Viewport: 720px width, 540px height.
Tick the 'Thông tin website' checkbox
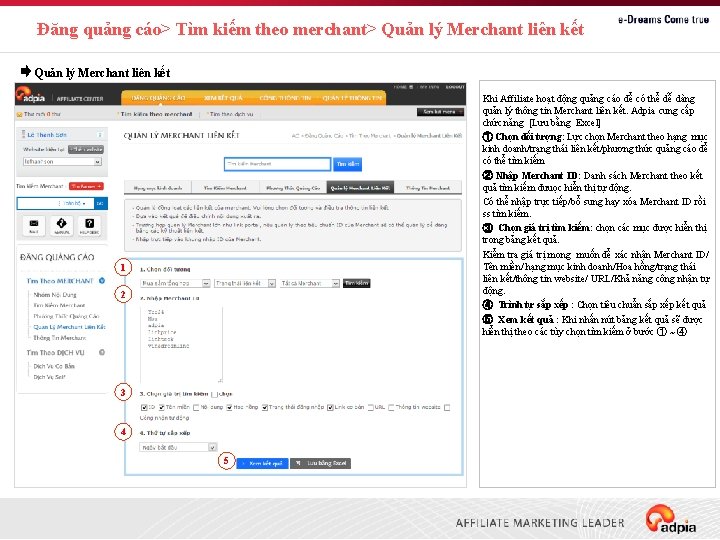tap(391, 407)
